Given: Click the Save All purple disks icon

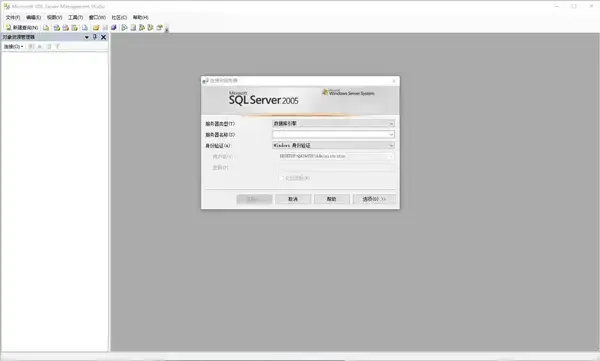Looking at the screenshot, I should click(114, 28).
